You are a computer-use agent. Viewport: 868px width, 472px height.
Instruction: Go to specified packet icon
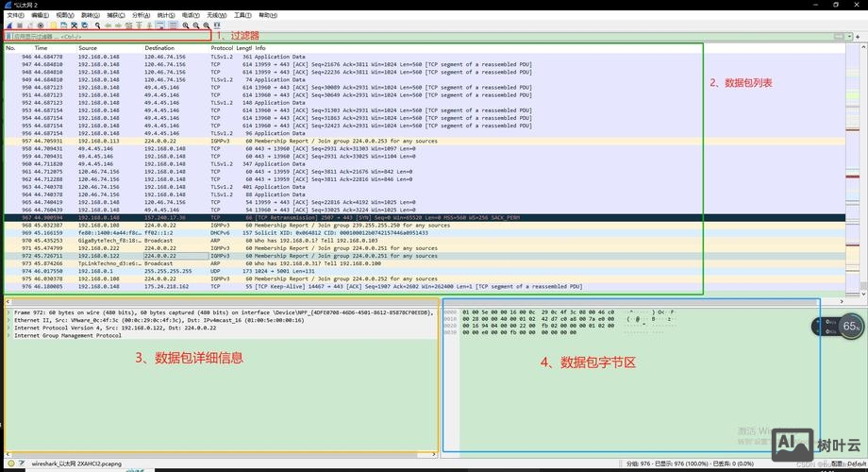128,25
